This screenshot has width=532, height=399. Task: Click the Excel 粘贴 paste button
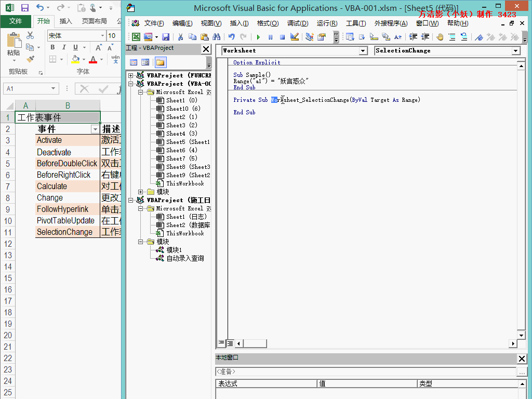14,47
